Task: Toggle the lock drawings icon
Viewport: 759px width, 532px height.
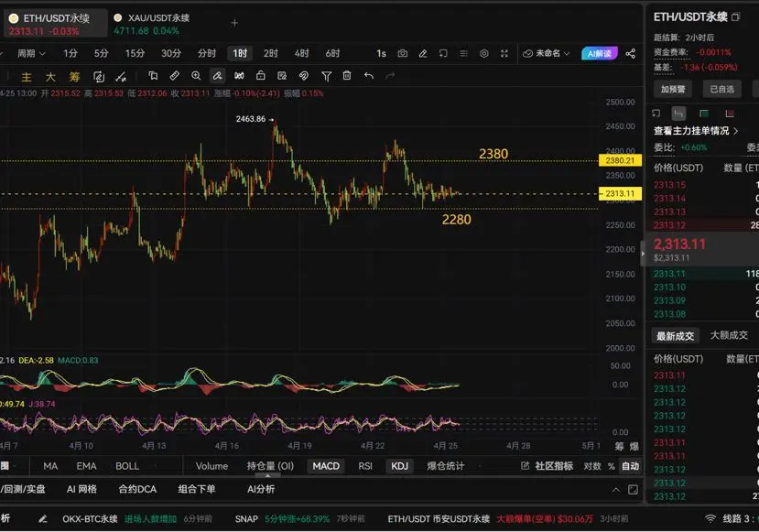Action: pyautogui.click(x=260, y=75)
